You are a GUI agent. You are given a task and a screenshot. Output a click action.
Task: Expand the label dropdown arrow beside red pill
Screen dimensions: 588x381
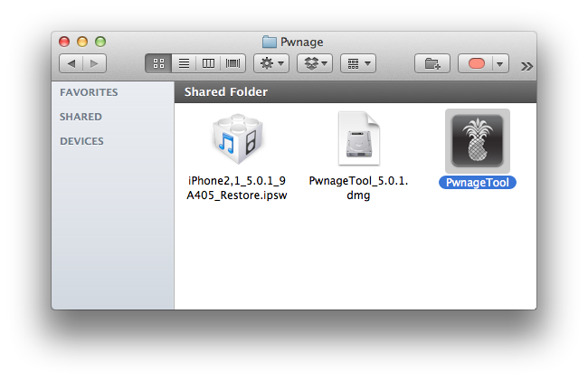(x=500, y=64)
